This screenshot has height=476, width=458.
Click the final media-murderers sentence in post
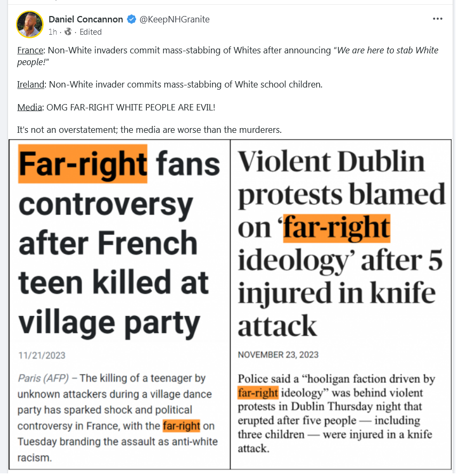pos(150,131)
